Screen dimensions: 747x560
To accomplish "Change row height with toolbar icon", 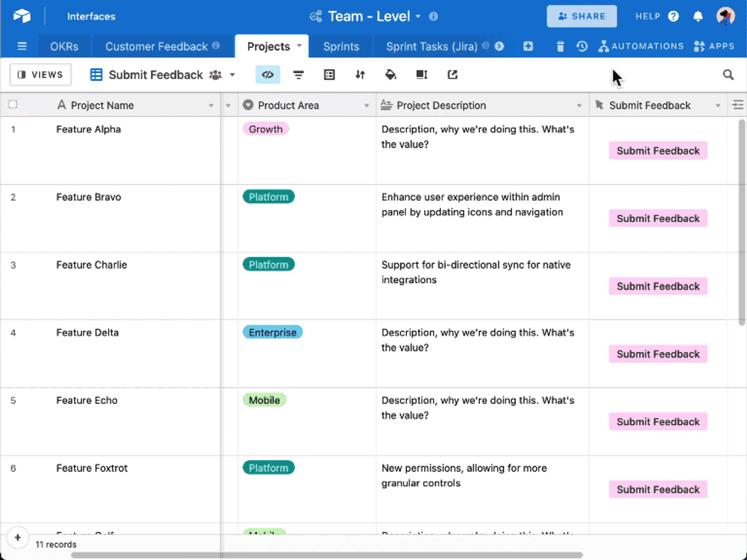I will tap(422, 75).
